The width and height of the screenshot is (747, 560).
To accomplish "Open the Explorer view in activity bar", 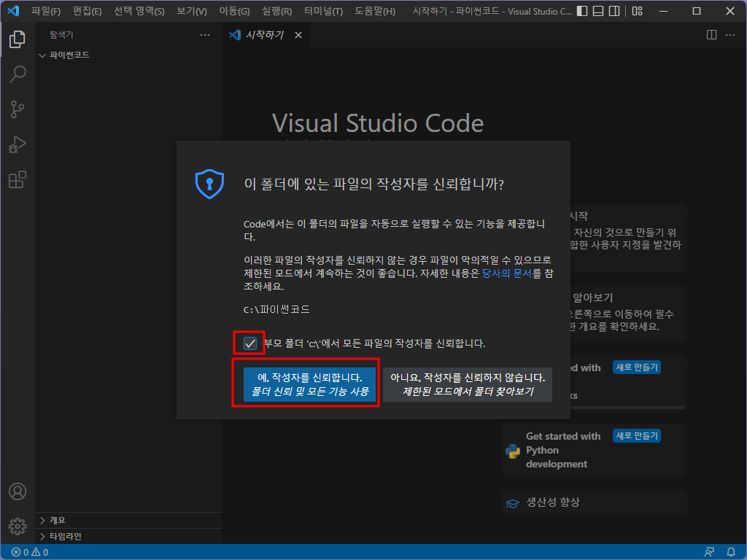I will (18, 39).
